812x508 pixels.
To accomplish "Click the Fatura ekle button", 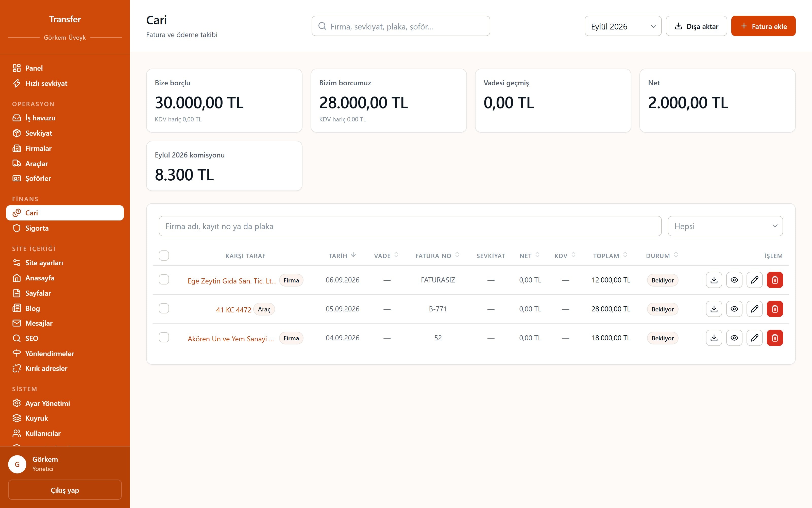I will [x=763, y=26].
